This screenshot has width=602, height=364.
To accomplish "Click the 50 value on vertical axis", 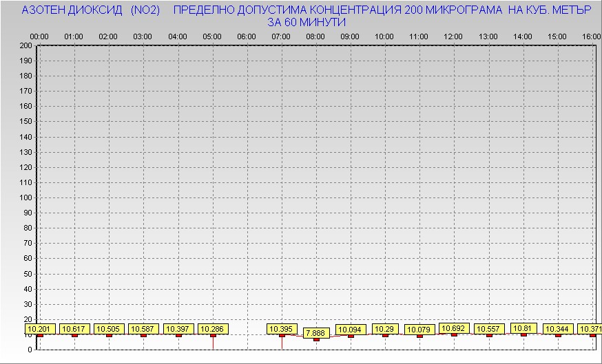I will coord(28,273).
